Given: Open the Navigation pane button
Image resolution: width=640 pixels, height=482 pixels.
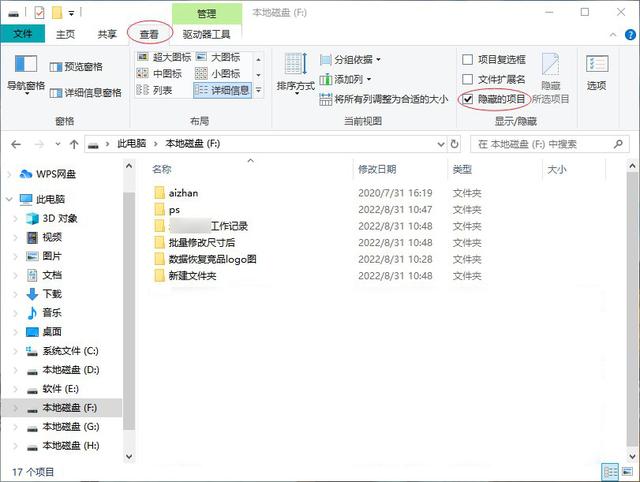Looking at the screenshot, I should coord(26,73).
